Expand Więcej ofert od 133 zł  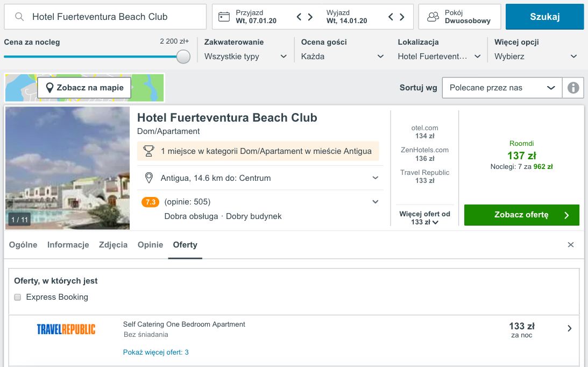pyautogui.click(x=424, y=217)
